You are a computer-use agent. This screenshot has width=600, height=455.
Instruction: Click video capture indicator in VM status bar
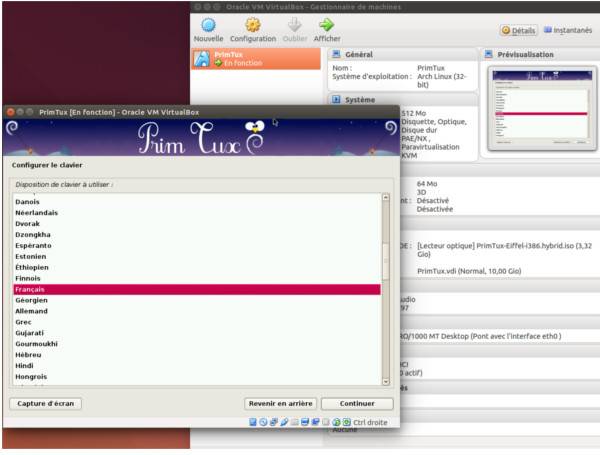(315, 422)
